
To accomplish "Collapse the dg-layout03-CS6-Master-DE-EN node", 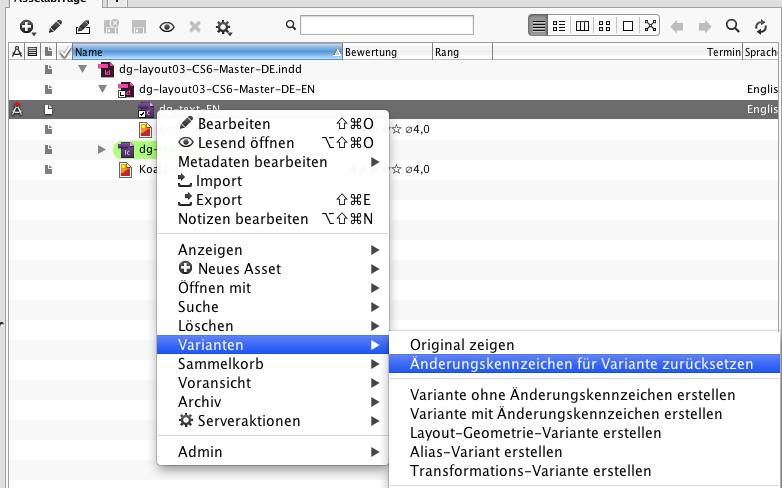I will 102,89.
